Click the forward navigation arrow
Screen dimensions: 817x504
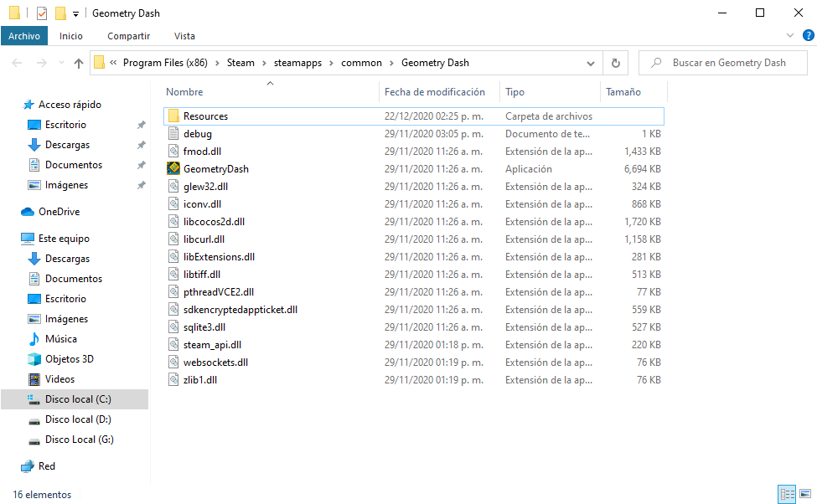(x=42, y=63)
